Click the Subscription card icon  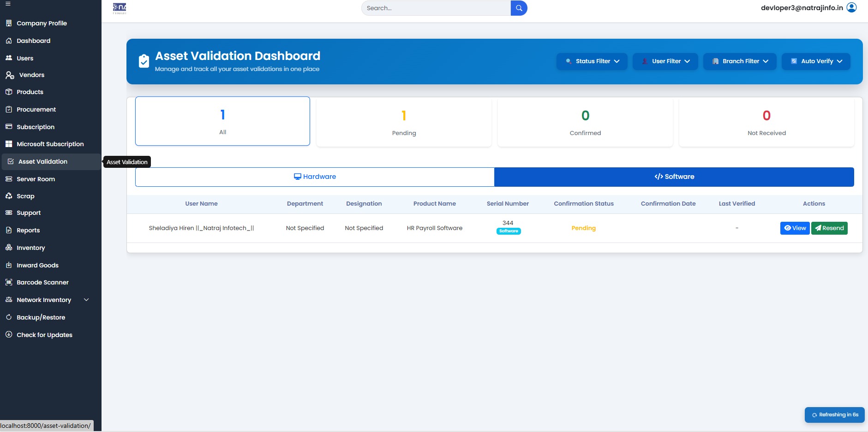point(9,126)
